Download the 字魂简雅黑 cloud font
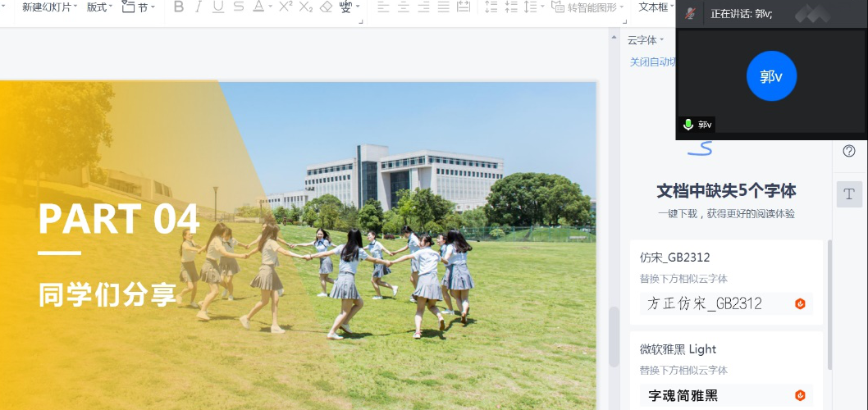Screen dimensions: 868x410 [x=800, y=396]
